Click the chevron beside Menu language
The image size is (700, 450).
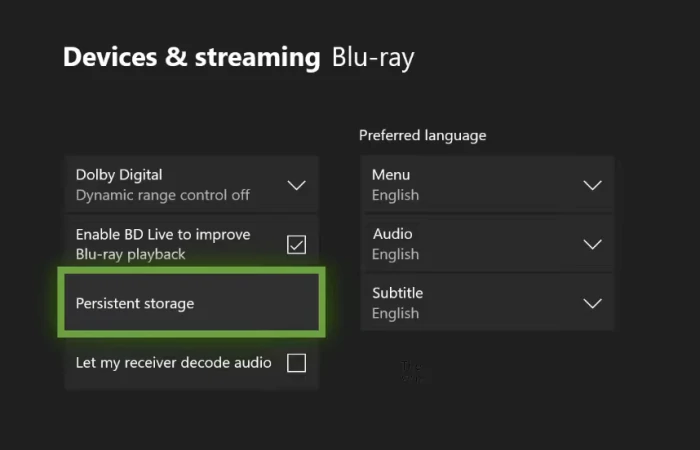point(592,185)
